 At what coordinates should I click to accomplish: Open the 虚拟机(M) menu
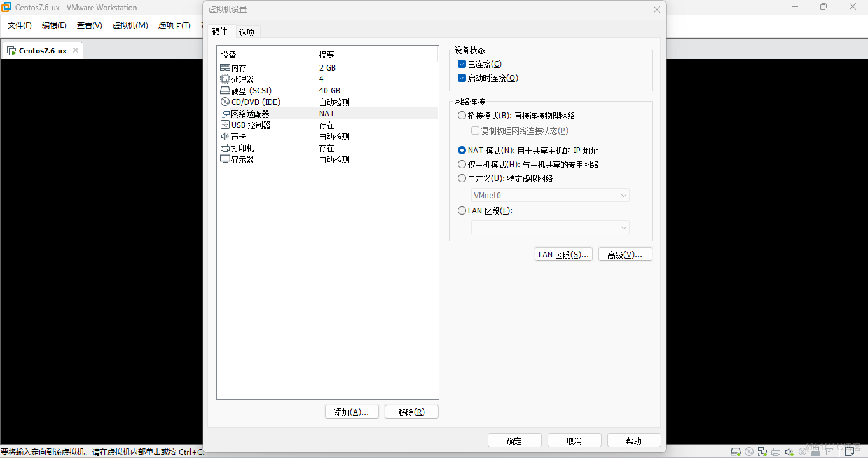pos(130,25)
